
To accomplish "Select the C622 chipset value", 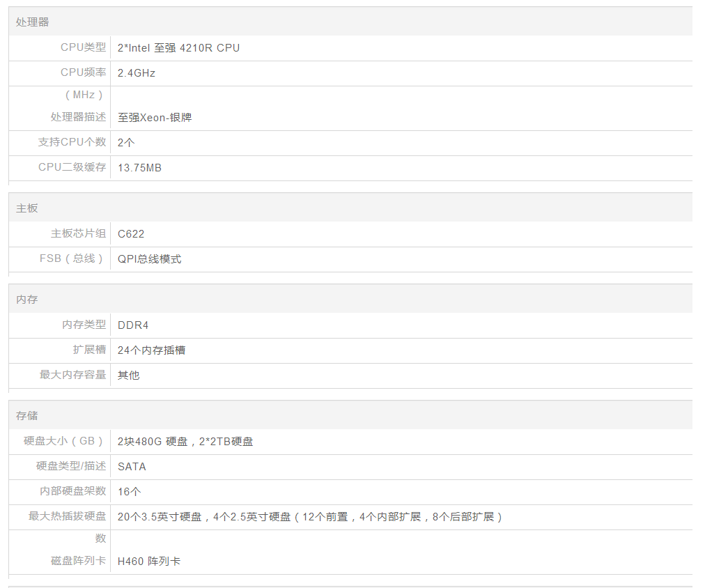I will (131, 233).
